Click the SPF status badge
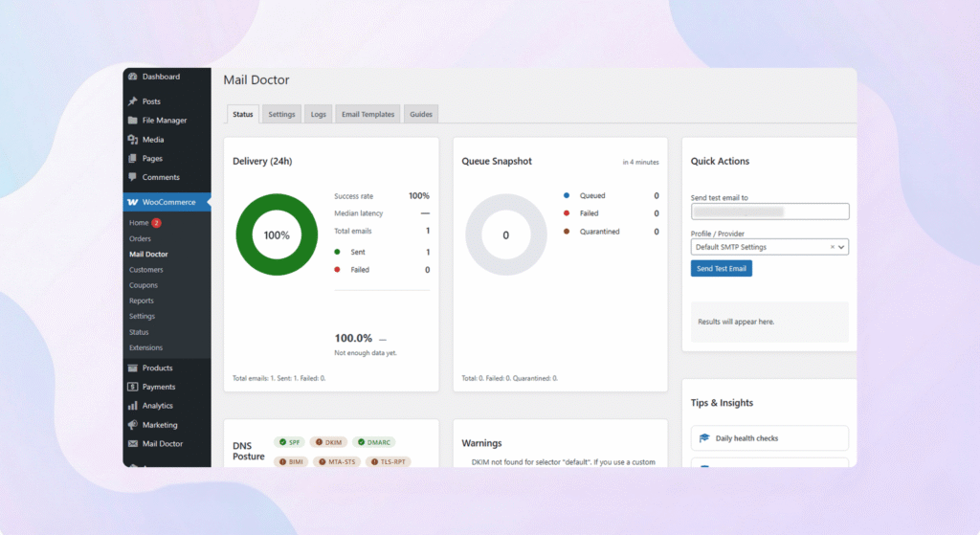Screen dimensions: 980x535 pyautogui.click(x=289, y=442)
